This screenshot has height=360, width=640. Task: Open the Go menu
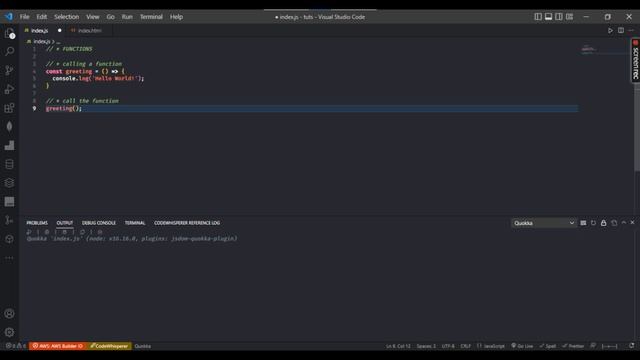pyautogui.click(x=111, y=17)
